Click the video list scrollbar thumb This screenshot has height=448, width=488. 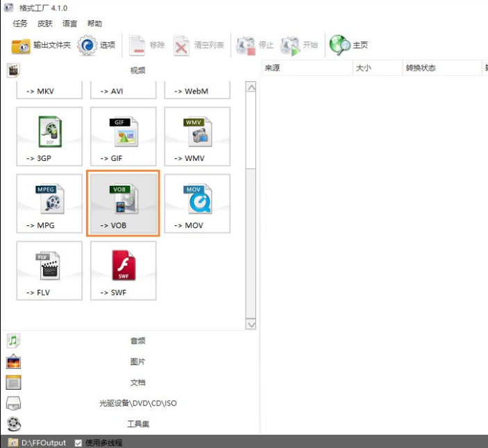(x=251, y=130)
